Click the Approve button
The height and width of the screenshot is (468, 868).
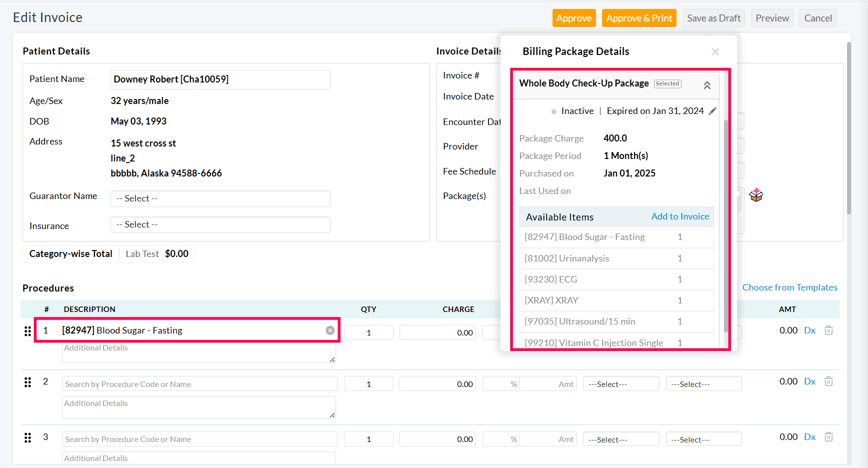point(573,18)
